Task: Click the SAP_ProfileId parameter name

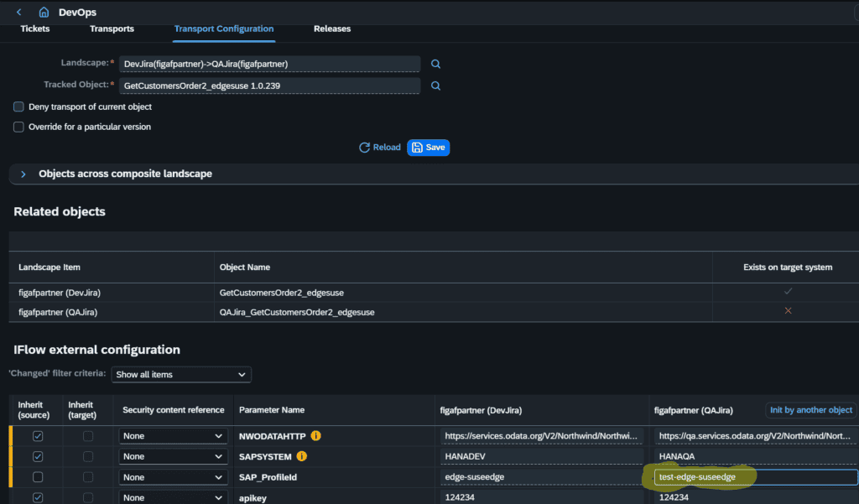Action: [x=268, y=477]
